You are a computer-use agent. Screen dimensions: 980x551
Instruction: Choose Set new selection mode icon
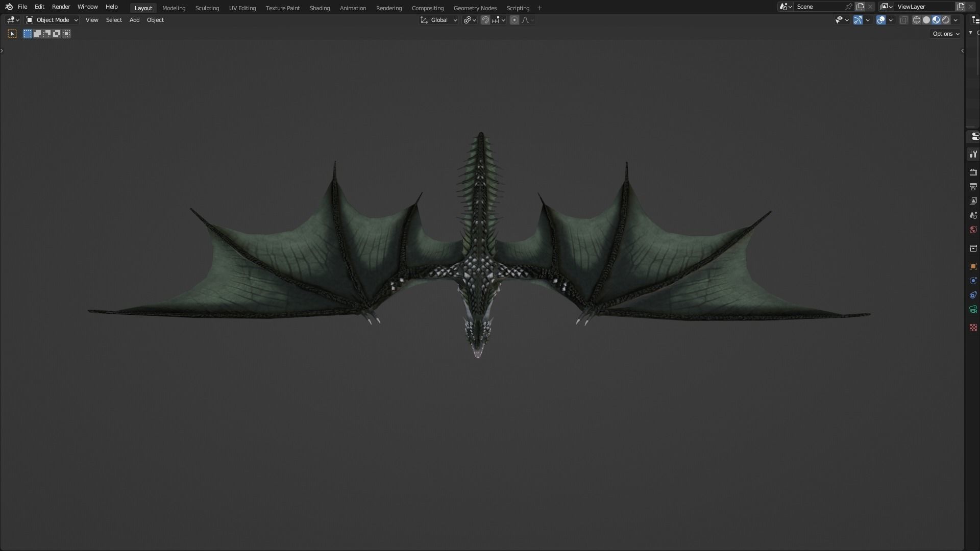pos(28,34)
